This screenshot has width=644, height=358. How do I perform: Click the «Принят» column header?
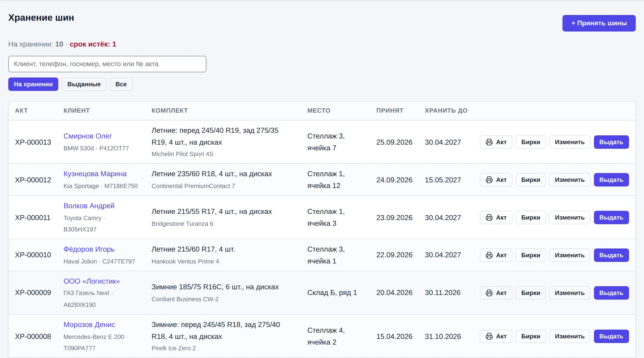coord(390,111)
